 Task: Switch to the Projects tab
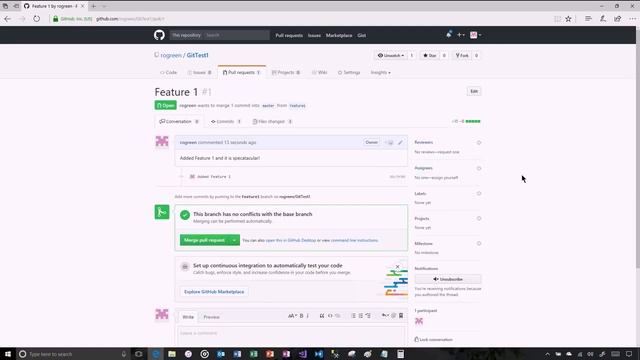(x=286, y=73)
